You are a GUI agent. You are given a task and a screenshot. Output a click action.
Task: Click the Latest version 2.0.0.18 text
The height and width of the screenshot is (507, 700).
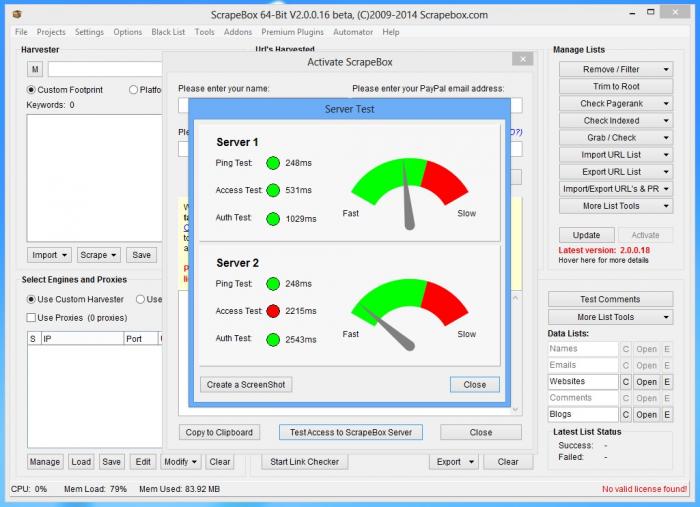604,250
